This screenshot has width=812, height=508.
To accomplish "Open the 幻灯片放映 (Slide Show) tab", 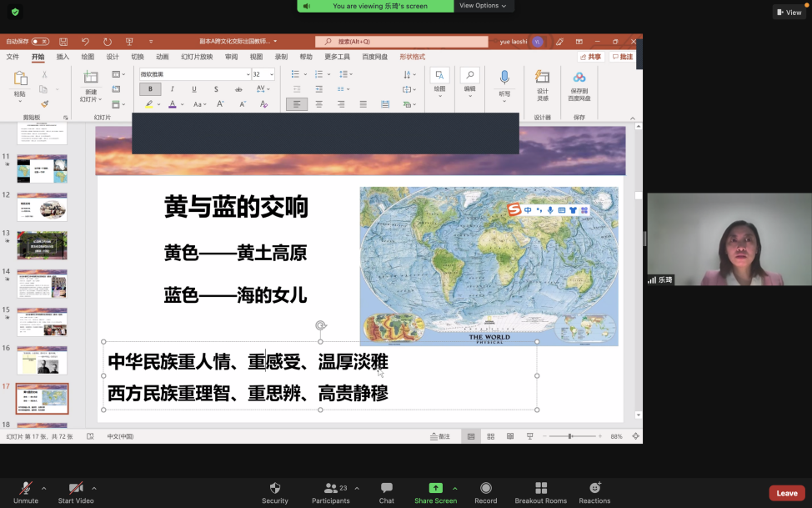I will point(198,57).
